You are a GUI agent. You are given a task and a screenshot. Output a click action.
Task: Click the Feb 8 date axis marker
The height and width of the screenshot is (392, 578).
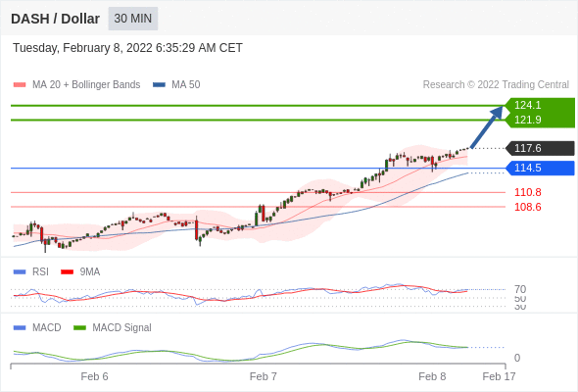pyautogui.click(x=432, y=376)
